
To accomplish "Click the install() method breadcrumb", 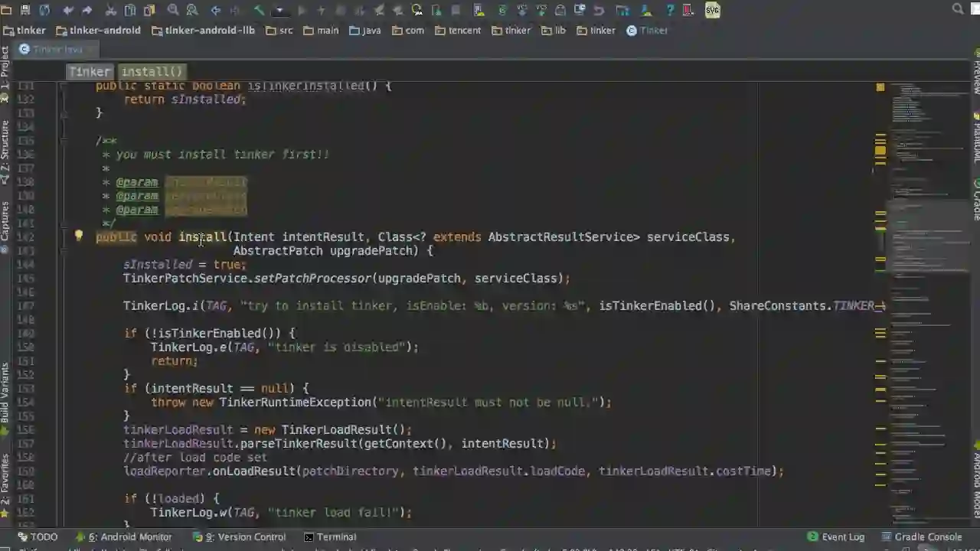I will tap(152, 72).
